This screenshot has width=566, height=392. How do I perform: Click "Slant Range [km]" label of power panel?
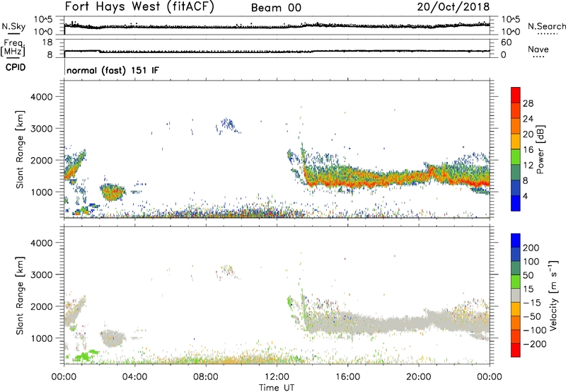pos(20,149)
